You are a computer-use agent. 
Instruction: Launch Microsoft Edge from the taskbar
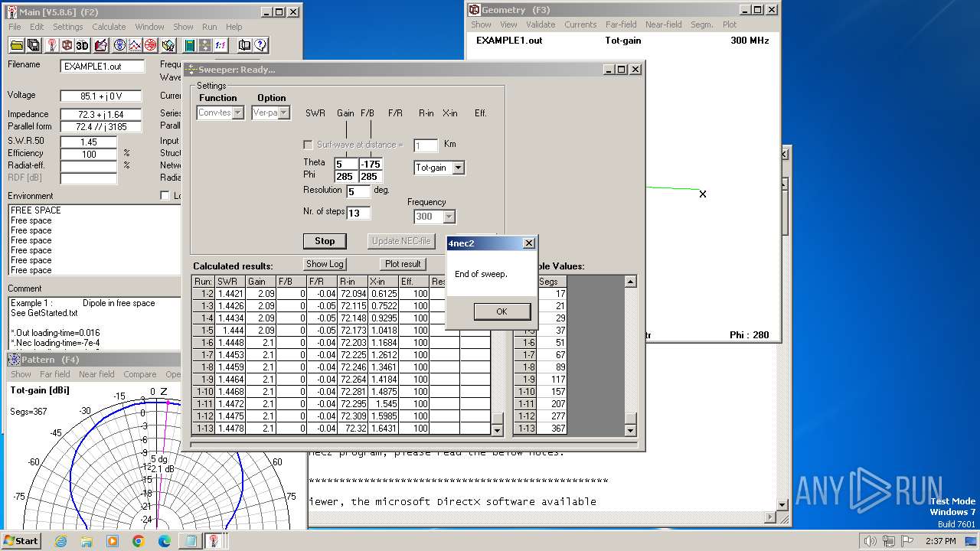pyautogui.click(x=165, y=541)
